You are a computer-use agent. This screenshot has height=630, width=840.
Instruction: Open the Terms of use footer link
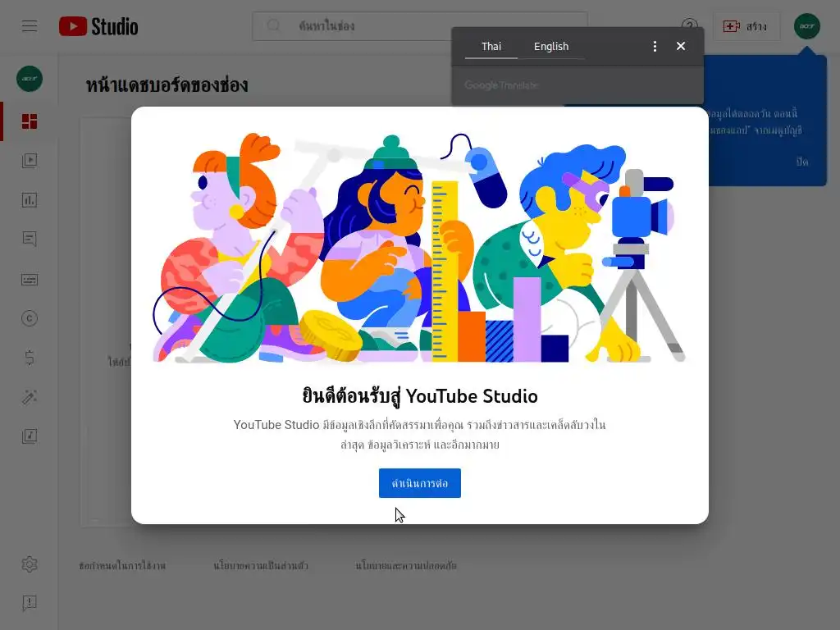click(x=122, y=566)
